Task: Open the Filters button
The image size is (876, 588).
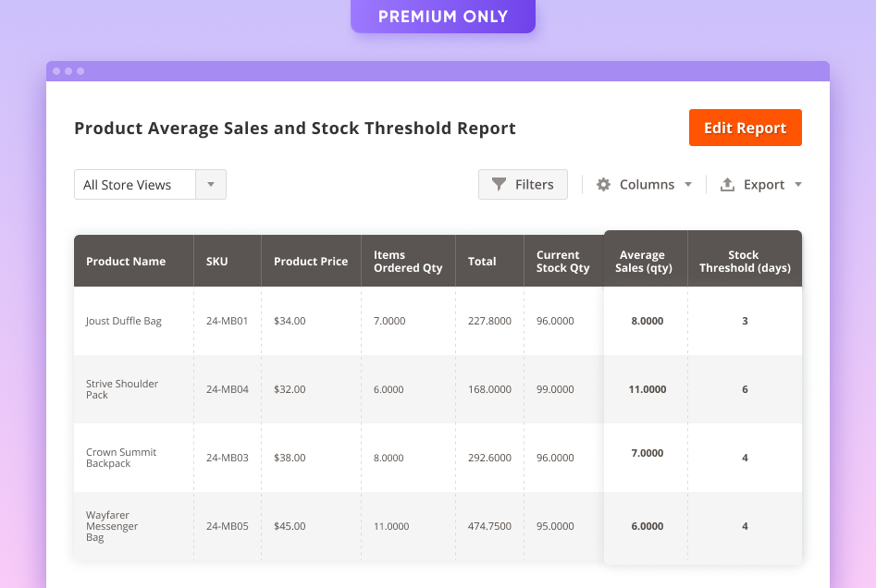Action: click(x=523, y=184)
